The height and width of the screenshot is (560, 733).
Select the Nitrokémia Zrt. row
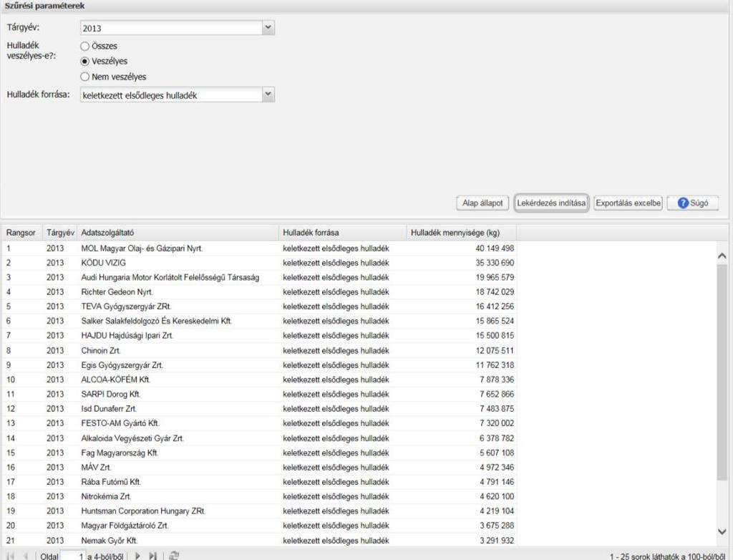click(x=259, y=496)
